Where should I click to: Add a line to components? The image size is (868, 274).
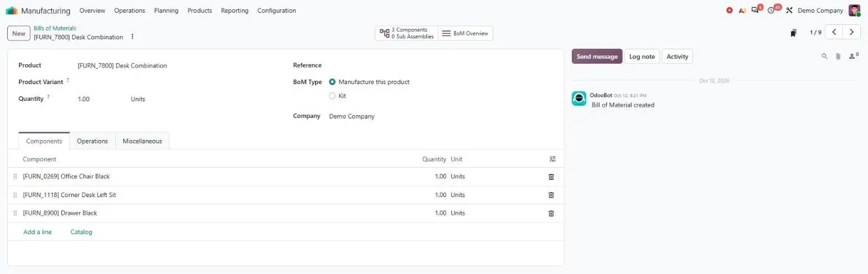(x=38, y=232)
